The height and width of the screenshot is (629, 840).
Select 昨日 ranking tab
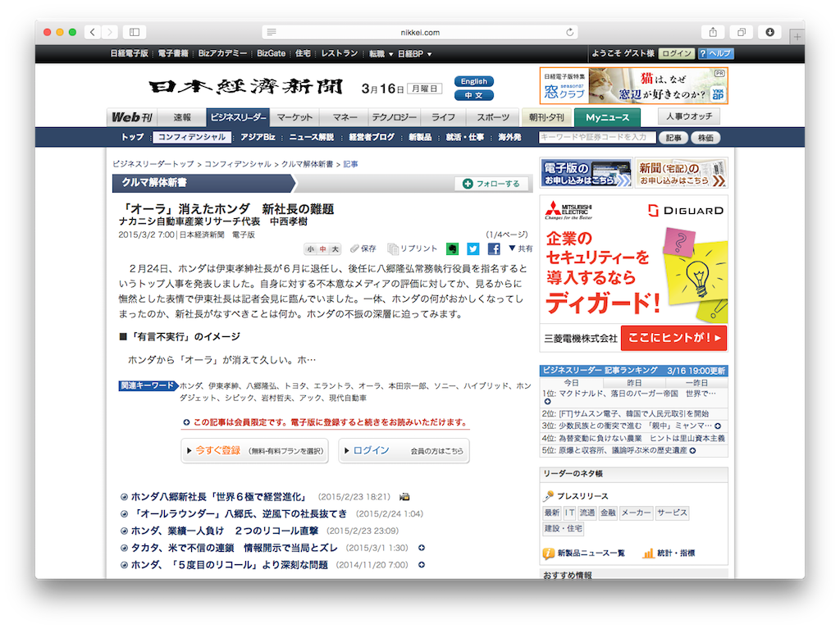pyautogui.click(x=634, y=383)
